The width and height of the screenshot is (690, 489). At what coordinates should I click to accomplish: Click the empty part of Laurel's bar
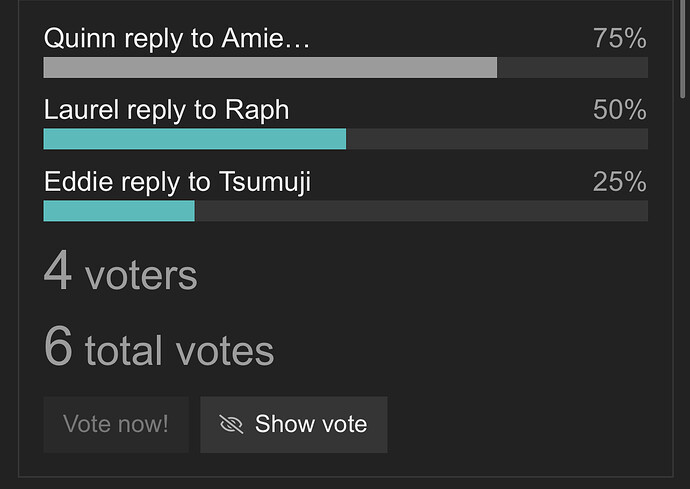pos(497,139)
